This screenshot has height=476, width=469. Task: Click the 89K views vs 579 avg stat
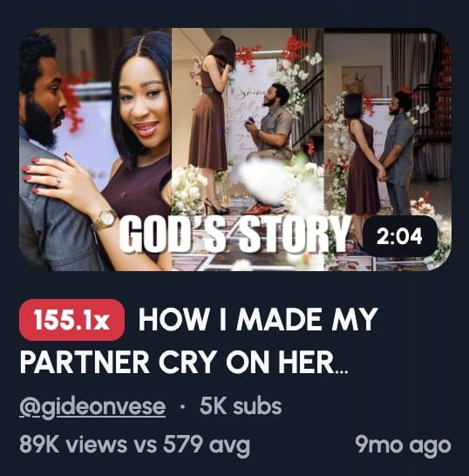pos(134,445)
